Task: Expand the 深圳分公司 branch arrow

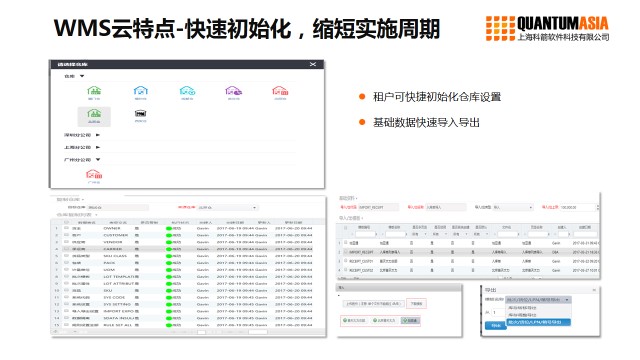Action: [98, 135]
